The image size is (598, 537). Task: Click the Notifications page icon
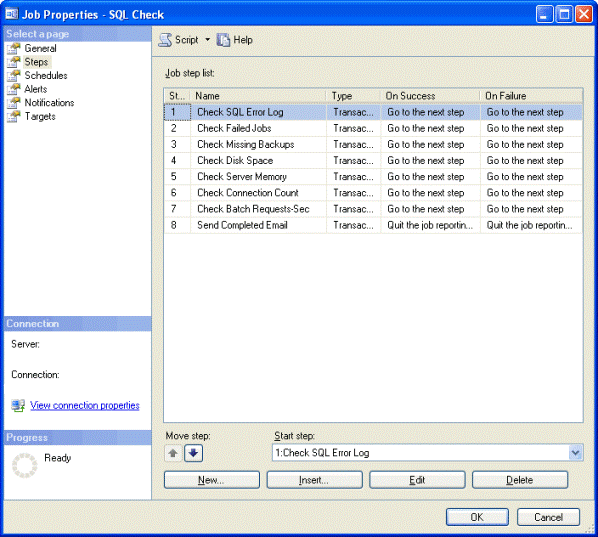(13, 103)
